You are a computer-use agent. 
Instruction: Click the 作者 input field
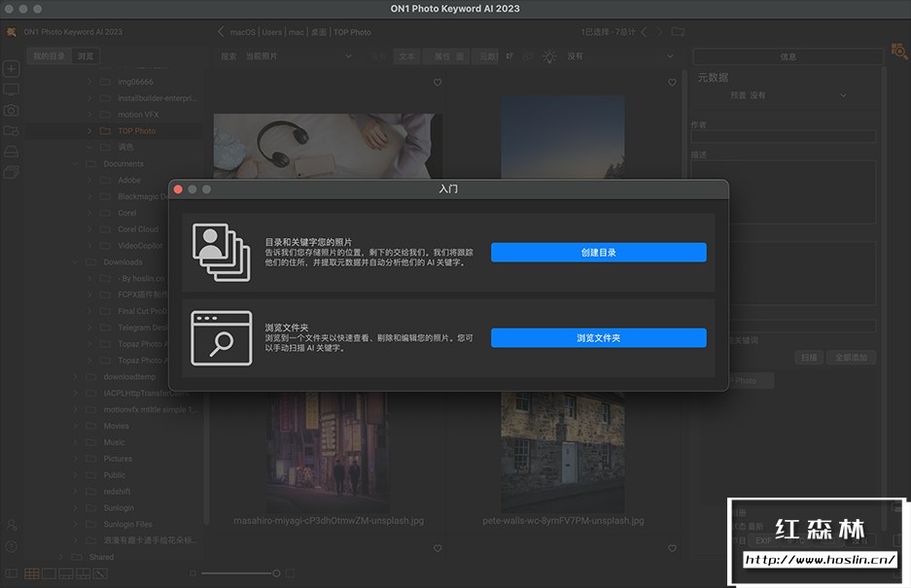point(784,136)
